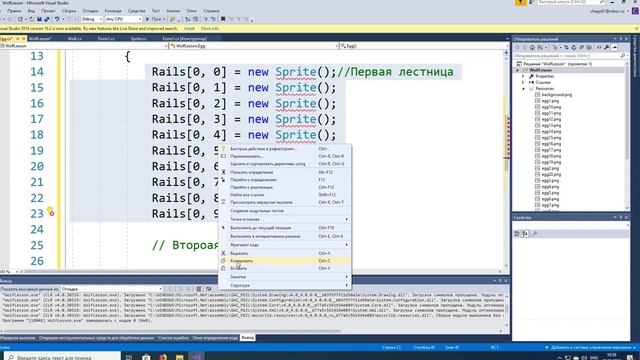Select Переименовать in the context menu
The height and width of the screenshot is (360, 640).
coord(284,156)
